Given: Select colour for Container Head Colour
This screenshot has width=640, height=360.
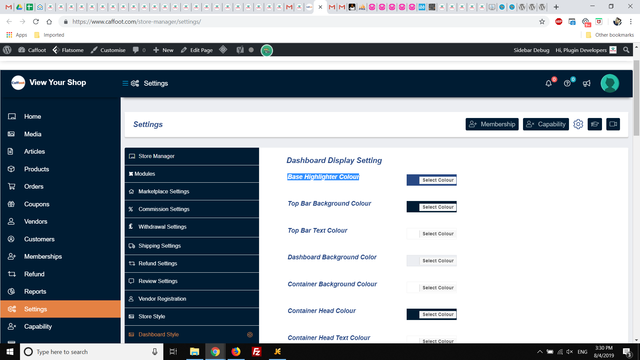Looking at the screenshot, I should pyautogui.click(x=431, y=314).
